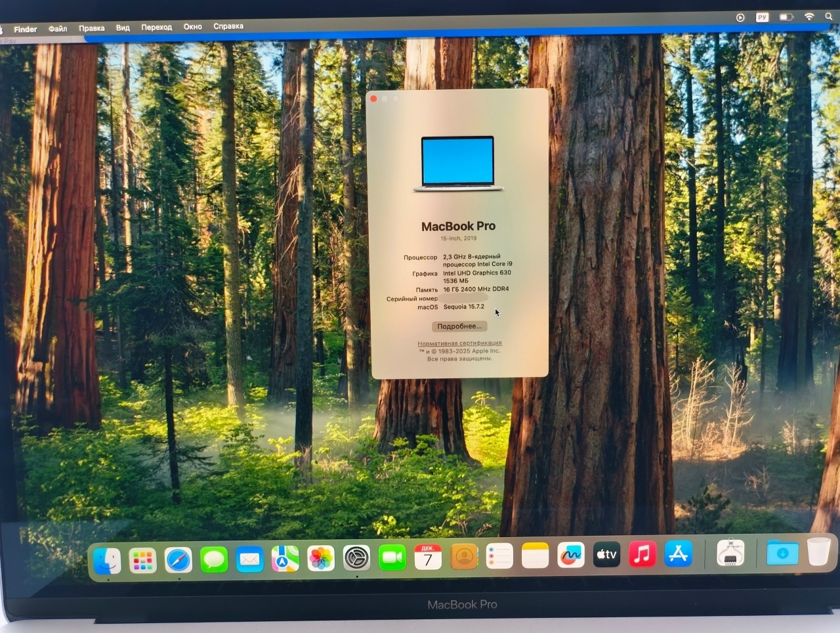Open the Photos app icon
The height and width of the screenshot is (633, 840).
click(x=321, y=559)
